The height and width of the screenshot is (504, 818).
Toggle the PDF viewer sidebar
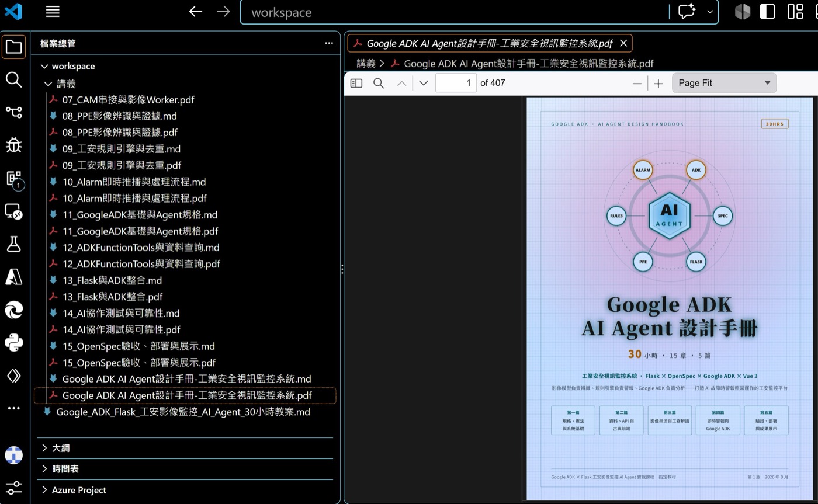(356, 83)
